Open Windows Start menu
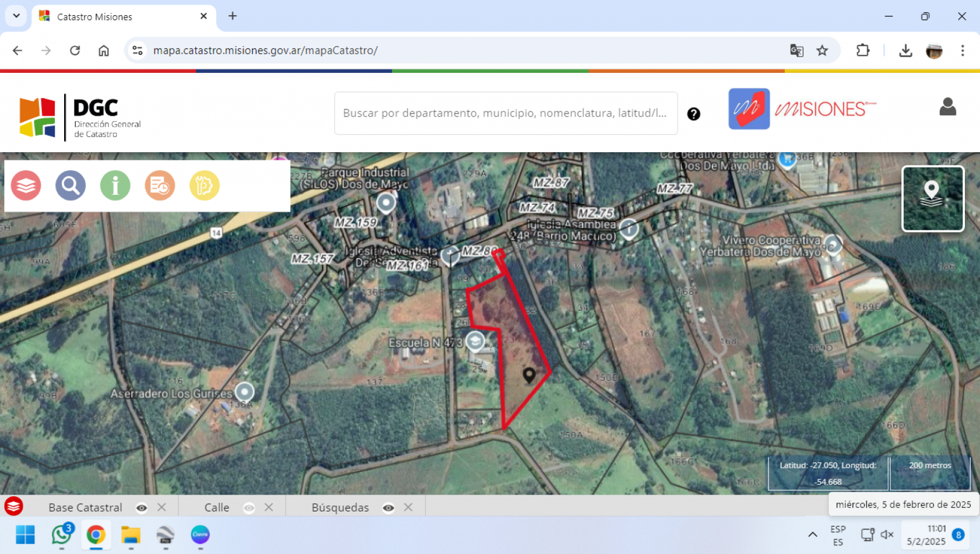Image resolution: width=980 pixels, height=554 pixels. [25, 534]
